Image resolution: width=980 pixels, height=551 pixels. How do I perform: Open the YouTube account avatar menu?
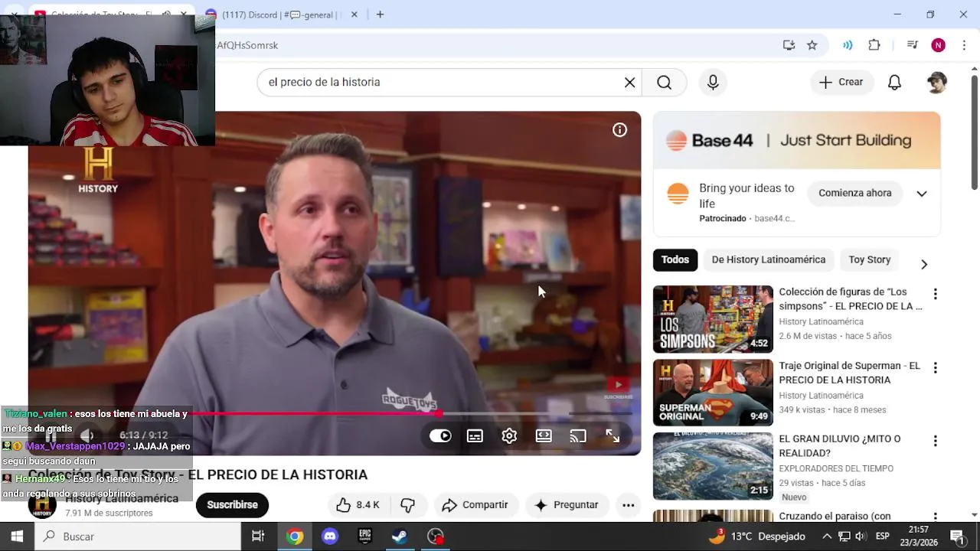[936, 82]
